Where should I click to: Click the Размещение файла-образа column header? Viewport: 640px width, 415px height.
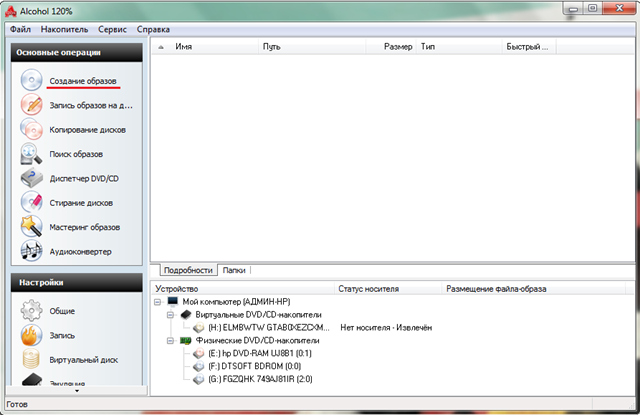tap(533, 289)
